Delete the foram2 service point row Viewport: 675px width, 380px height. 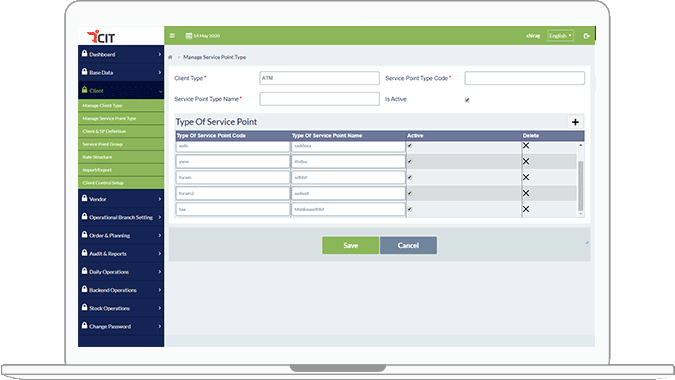(526, 193)
